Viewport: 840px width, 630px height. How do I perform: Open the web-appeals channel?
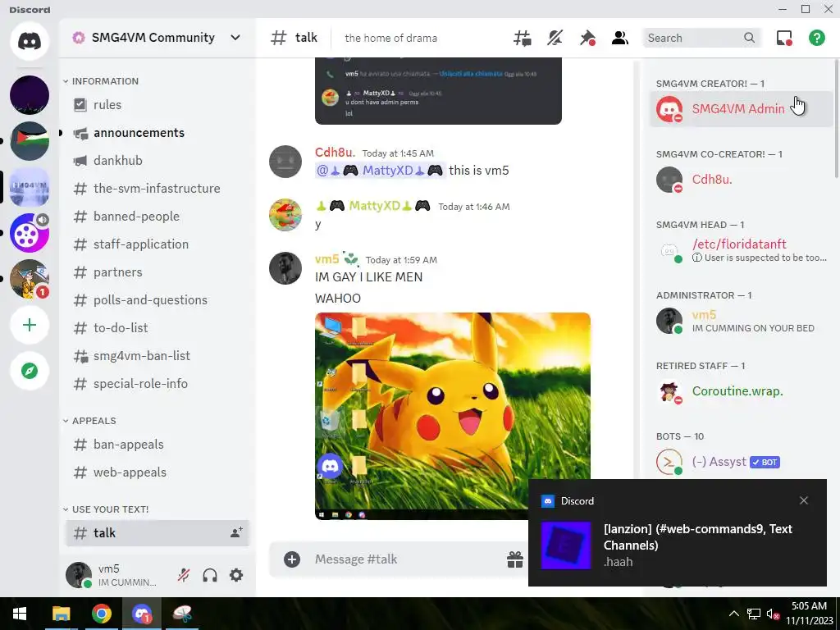point(157,472)
